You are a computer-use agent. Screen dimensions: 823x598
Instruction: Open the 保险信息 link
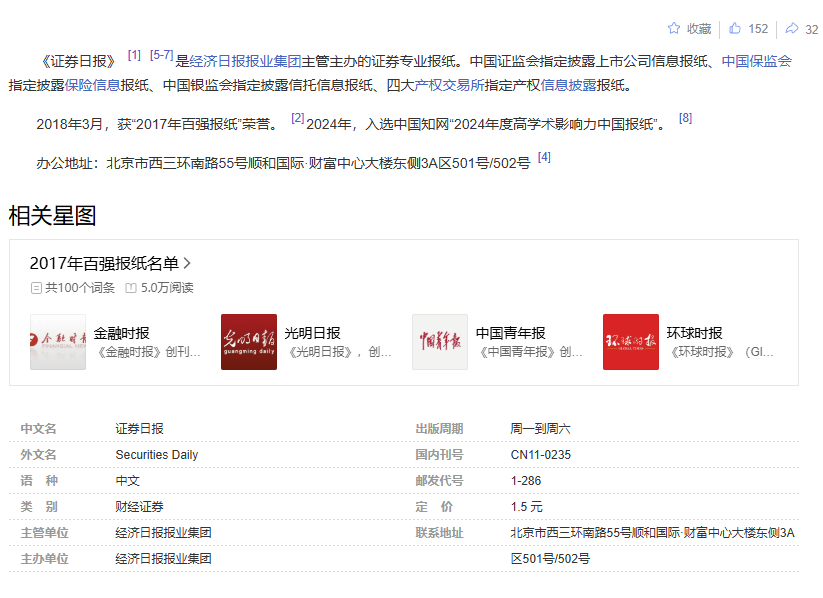pos(92,85)
